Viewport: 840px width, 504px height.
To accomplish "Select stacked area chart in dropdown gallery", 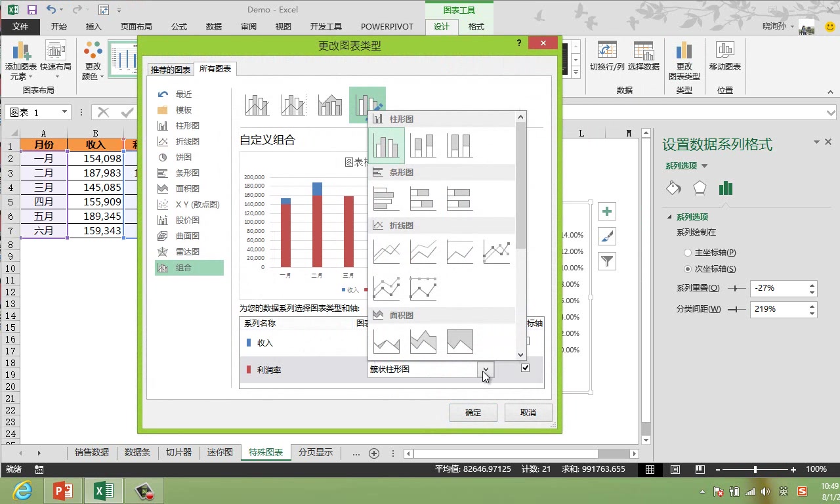I will click(423, 342).
